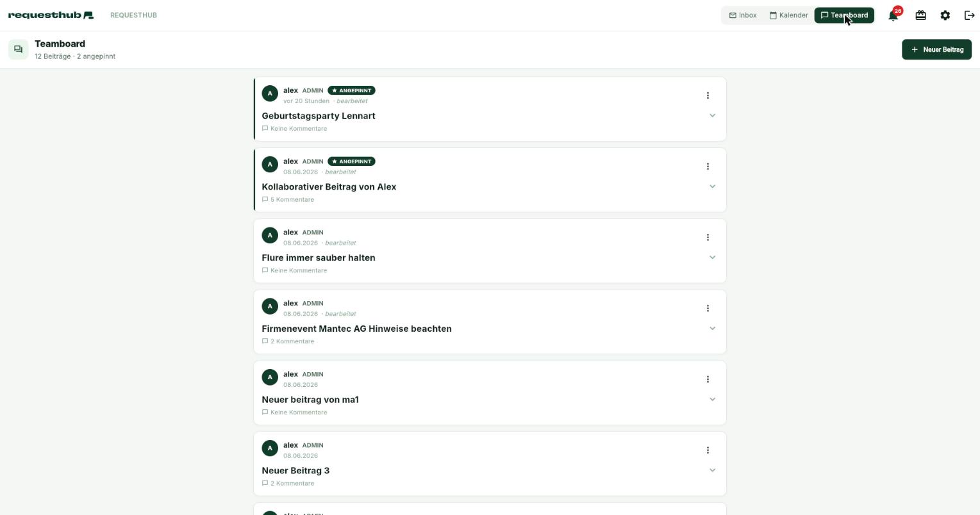Click title Flure immer sauber halten
980x515 pixels.
pyautogui.click(x=319, y=257)
